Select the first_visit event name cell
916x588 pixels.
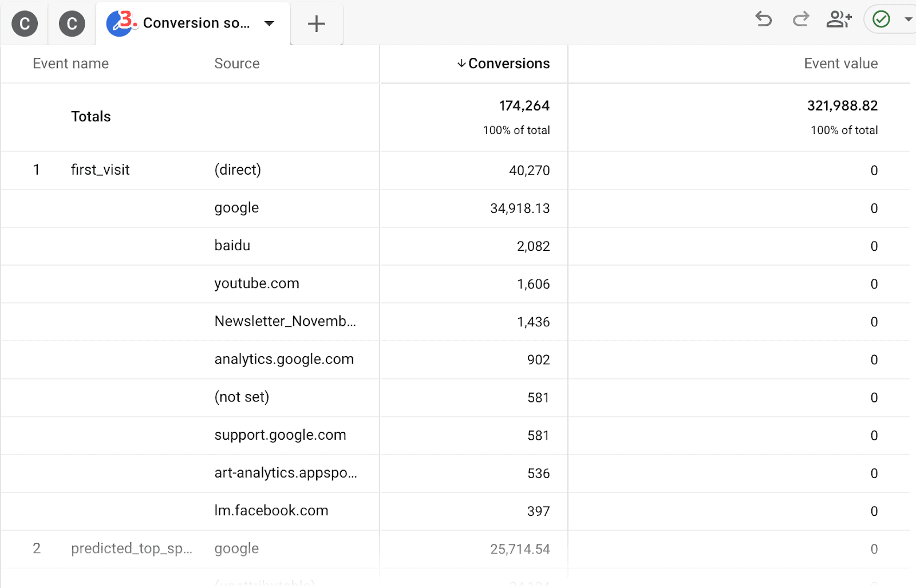(100, 169)
